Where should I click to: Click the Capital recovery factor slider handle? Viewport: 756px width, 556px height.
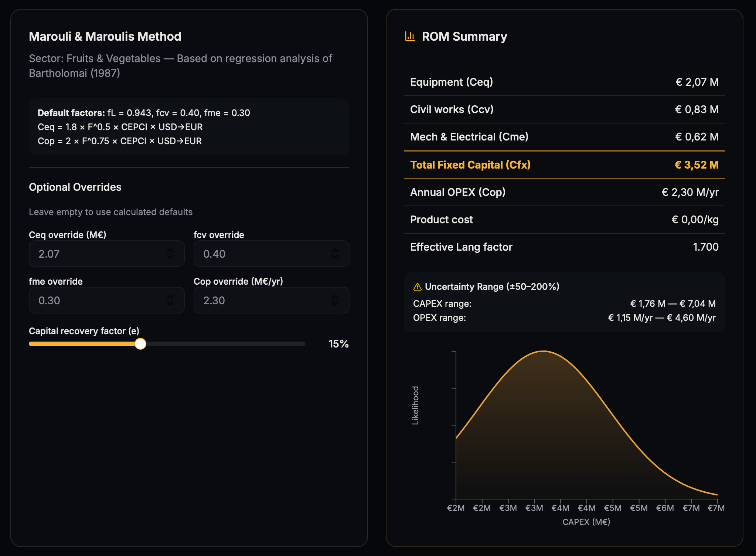tap(140, 344)
